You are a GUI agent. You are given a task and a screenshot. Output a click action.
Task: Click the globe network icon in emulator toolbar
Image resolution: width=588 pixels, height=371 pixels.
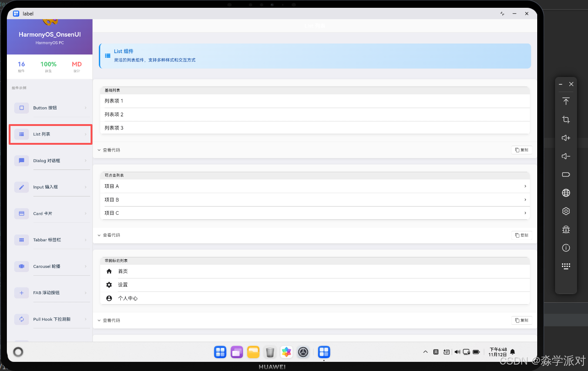click(566, 193)
